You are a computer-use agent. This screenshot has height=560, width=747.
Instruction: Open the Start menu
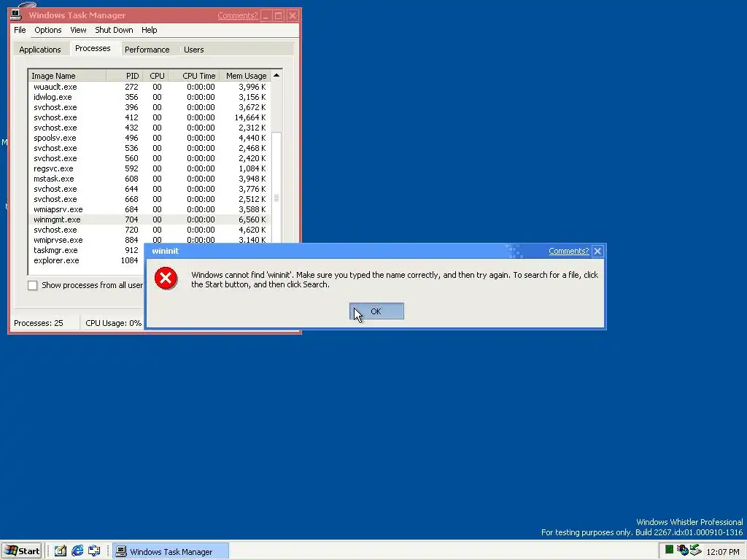tap(22, 551)
